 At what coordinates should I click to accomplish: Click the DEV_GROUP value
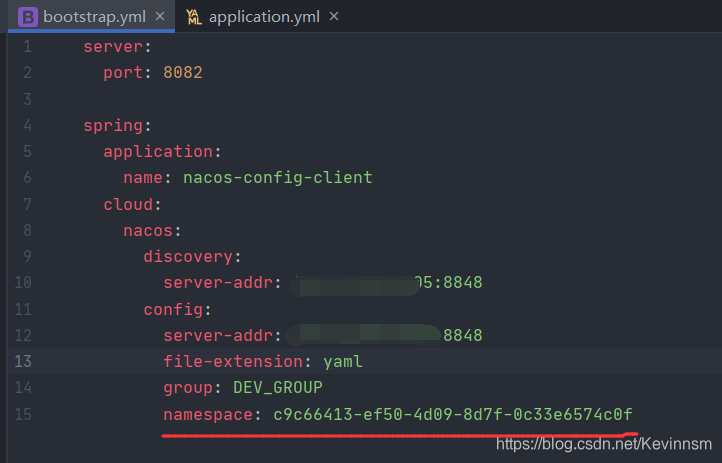click(x=278, y=388)
